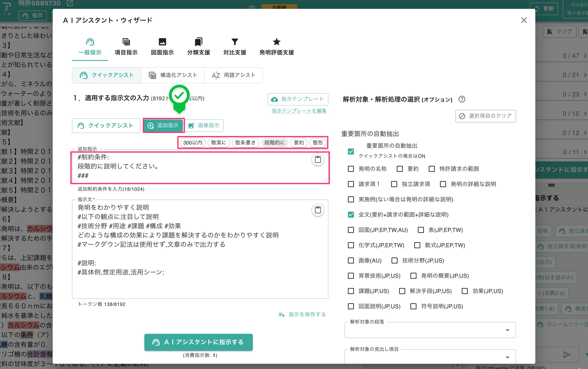Switch to the 対比支援 tab
This screenshot has height=369, width=588.
click(234, 47)
